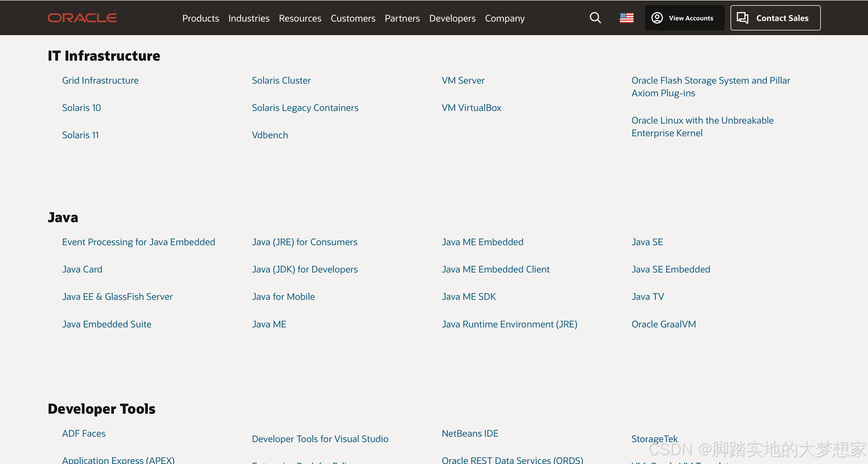Open the Grid Infrastructure link
The width and height of the screenshot is (868, 464).
click(x=100, y=80)
